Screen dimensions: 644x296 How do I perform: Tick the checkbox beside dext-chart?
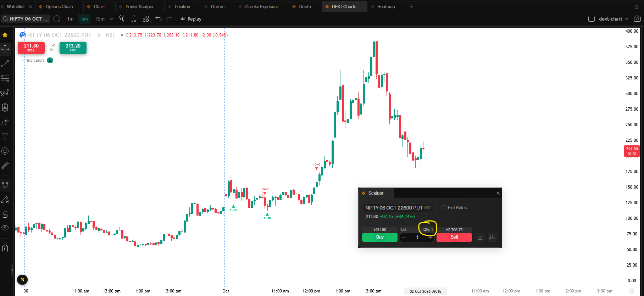tap(592, 19)
